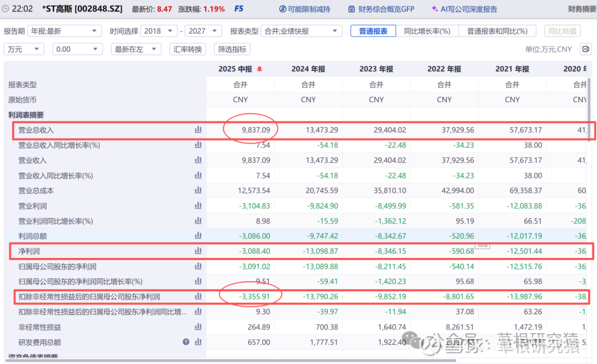This screenshot has height=364, width=597.
Task: Open AI写公司深度报告
Action: point(464,9)
